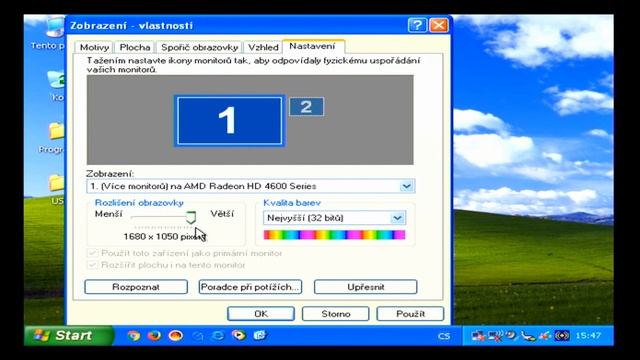Image resolution: width=640 pixels, height=360 pixels.
Task: Open Poradce při potížích troubleshooter
Action: coord(250,287)
